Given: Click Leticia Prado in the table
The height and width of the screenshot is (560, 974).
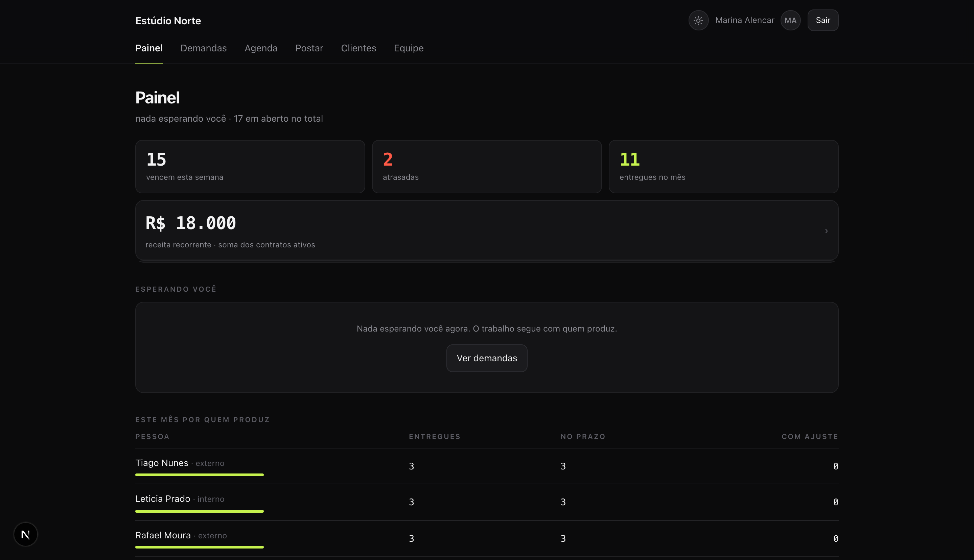Looking at the screenshot, I should (x=162, y=499).
